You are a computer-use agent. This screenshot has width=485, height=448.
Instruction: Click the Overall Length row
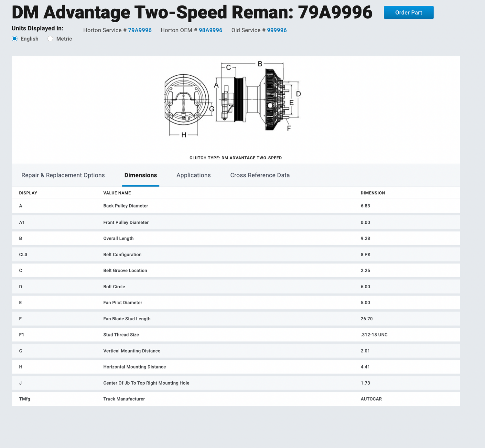[235, 239]
